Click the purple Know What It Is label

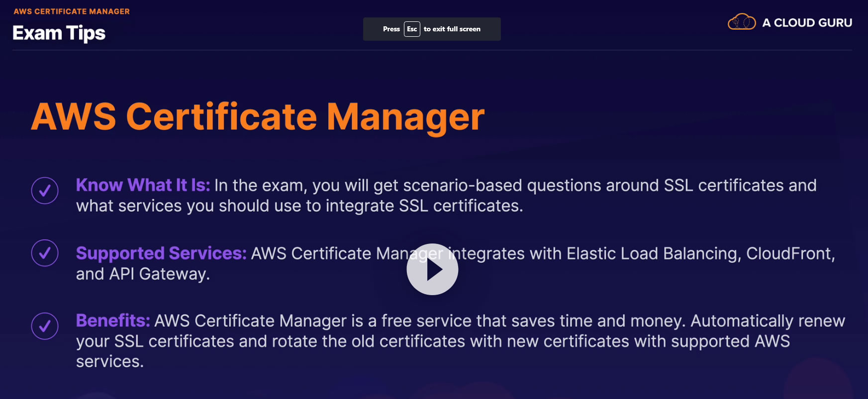tap(143, 185)
